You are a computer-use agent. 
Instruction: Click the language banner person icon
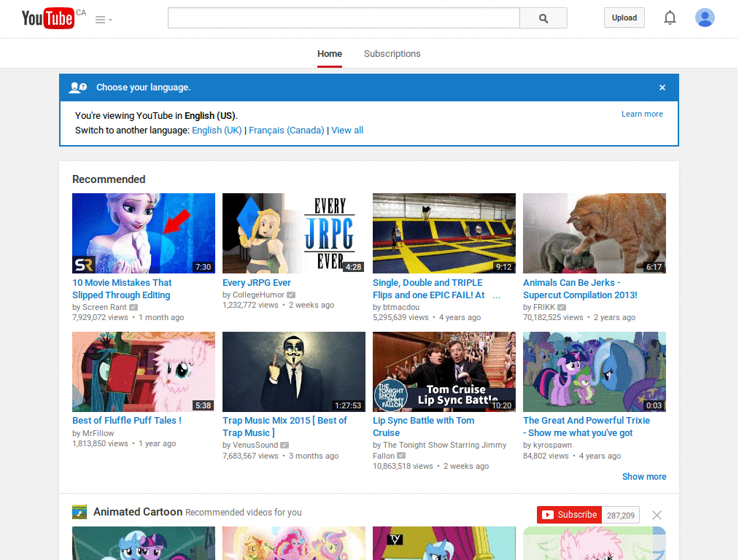pos(78,87)
